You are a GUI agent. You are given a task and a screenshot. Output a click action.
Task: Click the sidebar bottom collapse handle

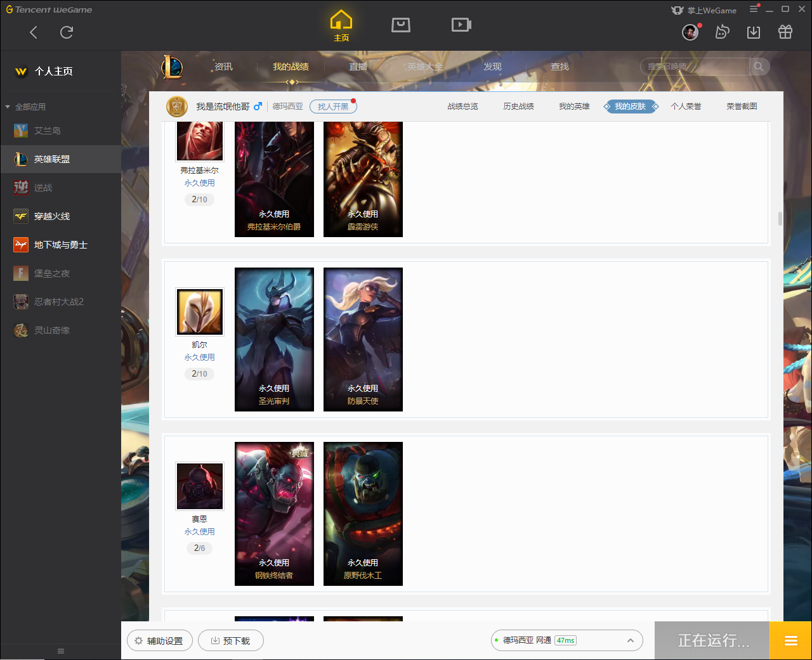(x=61, y=651)
